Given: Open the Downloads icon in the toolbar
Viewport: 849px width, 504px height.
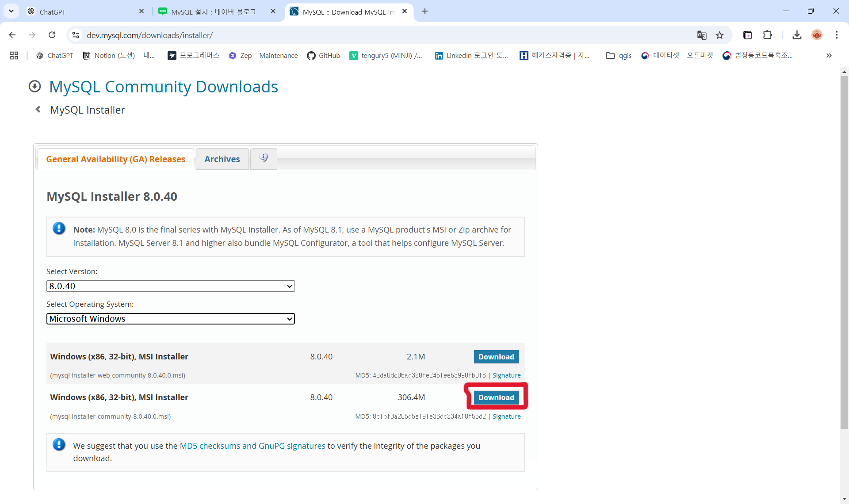Looking at the screenshot, I should pos(797,35).
